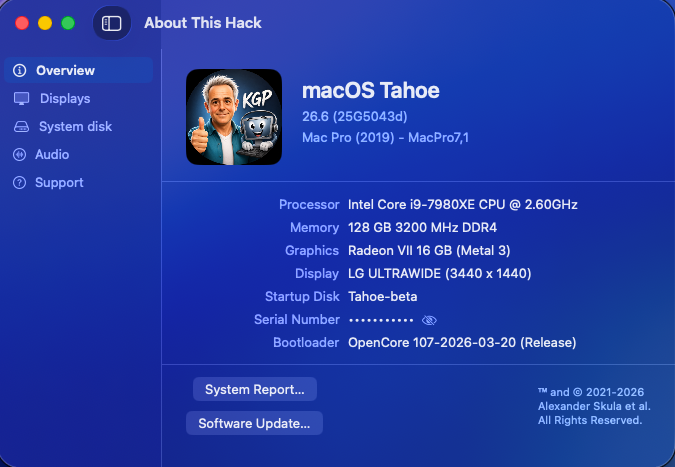Open System Report...
The height and width of the screenshot is (467, 675).
tap(255, 390)
